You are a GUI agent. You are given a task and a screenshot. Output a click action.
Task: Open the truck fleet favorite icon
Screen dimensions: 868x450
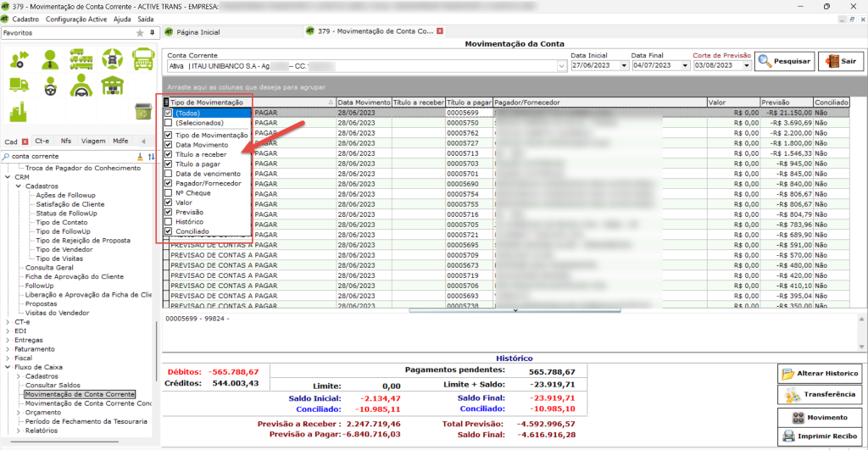[81, 59]
